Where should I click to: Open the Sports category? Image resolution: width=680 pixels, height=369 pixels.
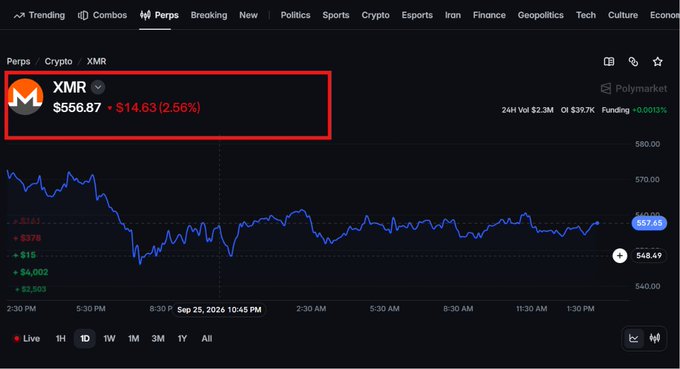coord(336,15)
